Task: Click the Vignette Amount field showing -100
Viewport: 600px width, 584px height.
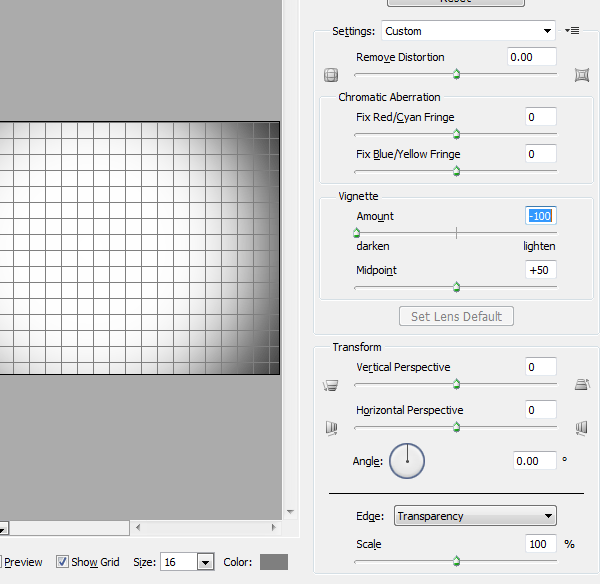Action: pos(541,216)
